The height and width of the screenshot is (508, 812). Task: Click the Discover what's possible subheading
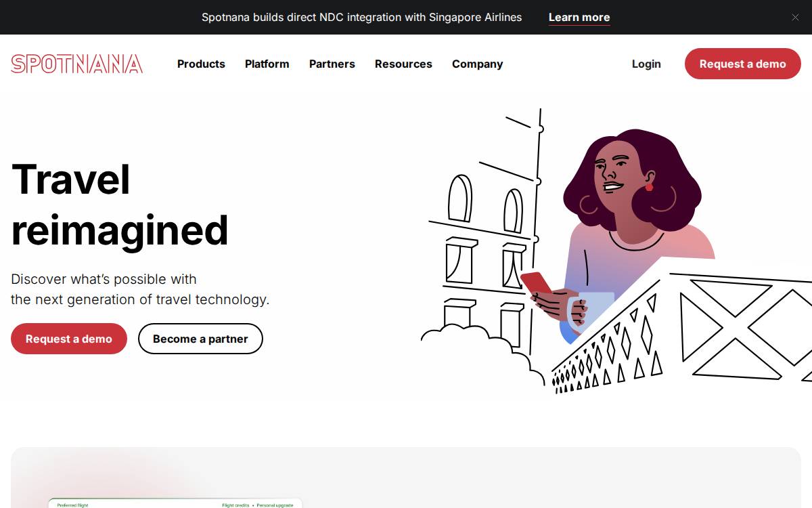coord(140,289)
